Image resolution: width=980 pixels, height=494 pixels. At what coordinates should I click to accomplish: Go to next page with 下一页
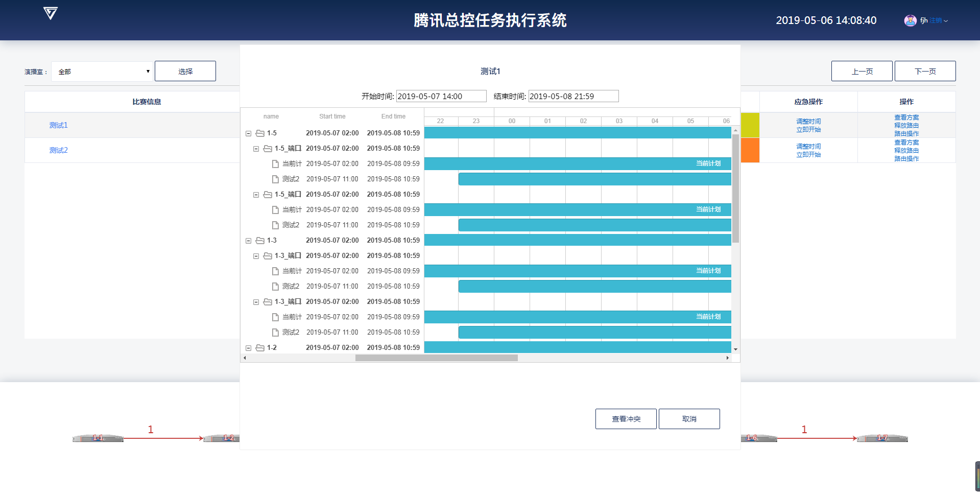pyautogui.click(x=925, y=72)
